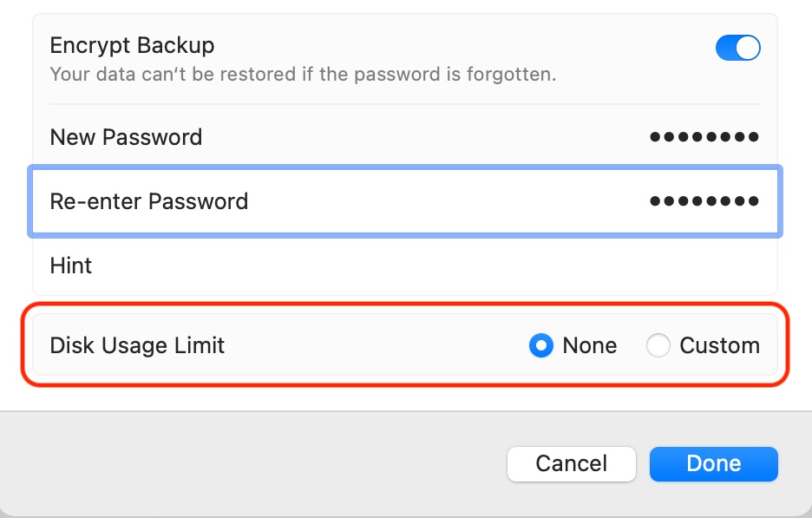This screenshot has width=812, height=518.
Task: Toggle the Encrypt Backup switch off
Action: click(x=737, y=48)
